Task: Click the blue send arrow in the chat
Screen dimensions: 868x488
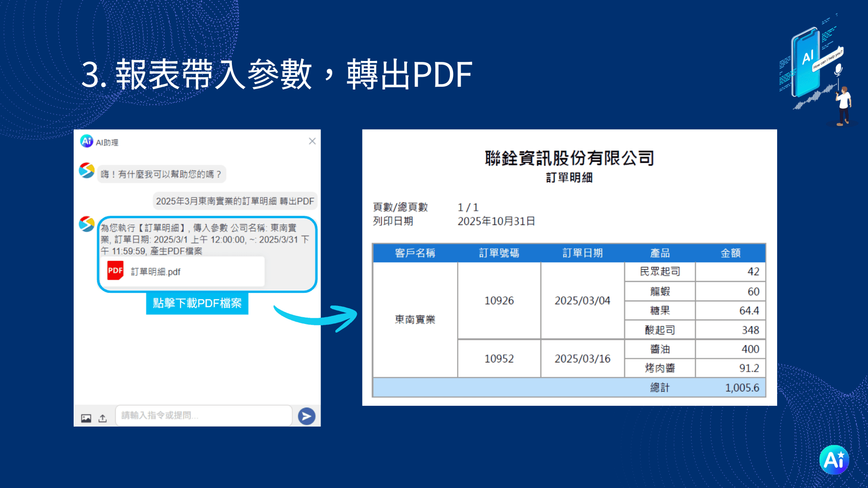Action: pos(307,416)
